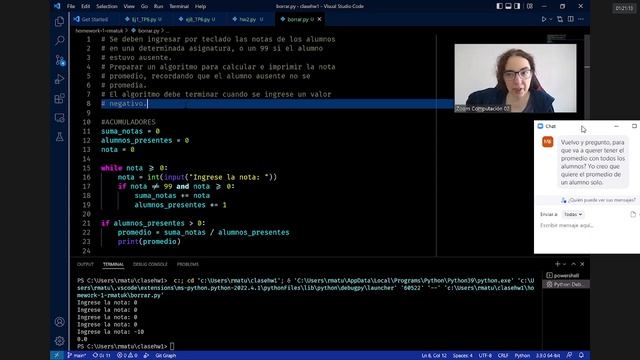
Task: Change line ending via CRLF status item
Action: pos(503,356)
